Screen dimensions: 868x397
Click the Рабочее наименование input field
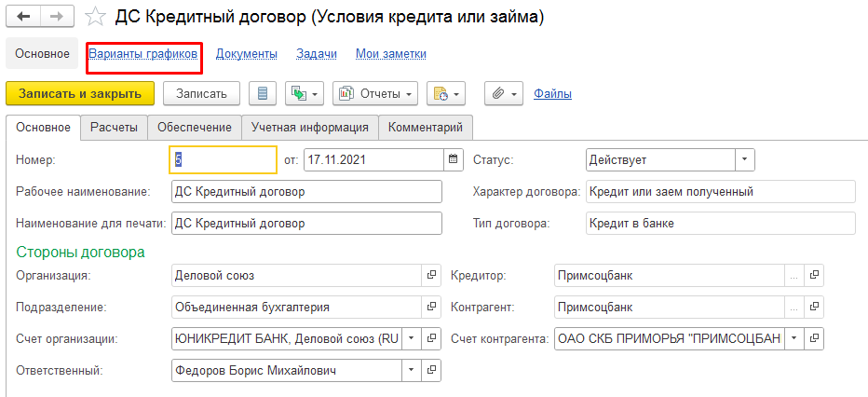pyautogui.click(x=306, y=192)
